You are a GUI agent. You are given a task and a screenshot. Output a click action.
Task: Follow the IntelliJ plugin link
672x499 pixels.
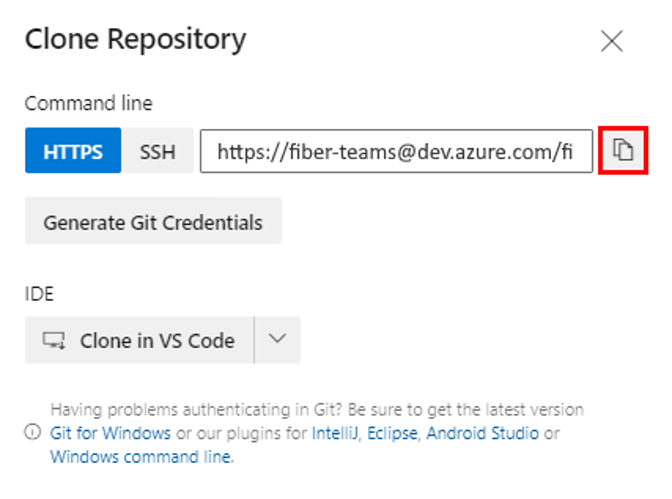(x=338, y=433)
